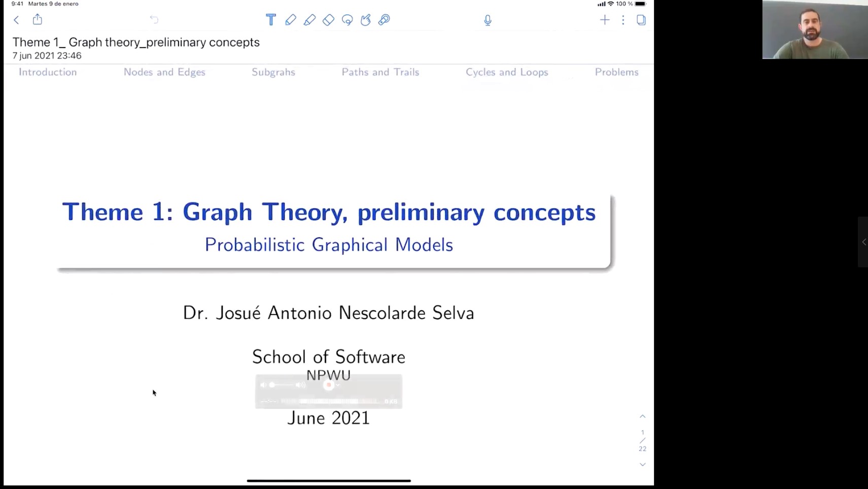This screenshot has width=868, height=489.
Task: Go back to the notes library
Action: pos(16,20)
